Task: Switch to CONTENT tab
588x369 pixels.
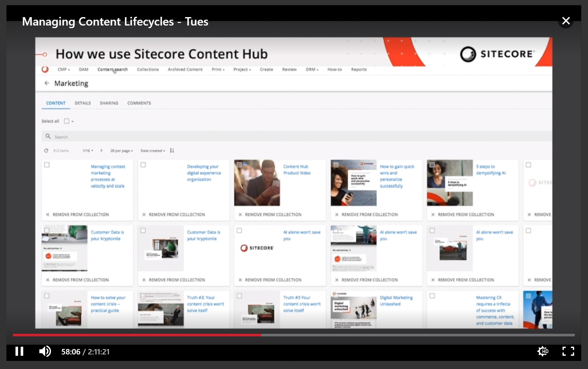Action: (x=56, y=103)
